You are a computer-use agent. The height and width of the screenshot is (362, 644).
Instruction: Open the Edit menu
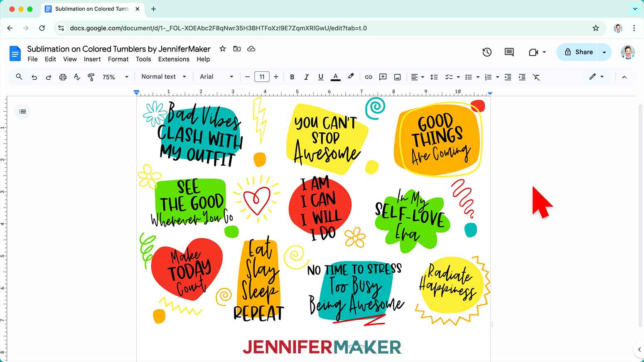pyautogui.click(x=50, y=59)
